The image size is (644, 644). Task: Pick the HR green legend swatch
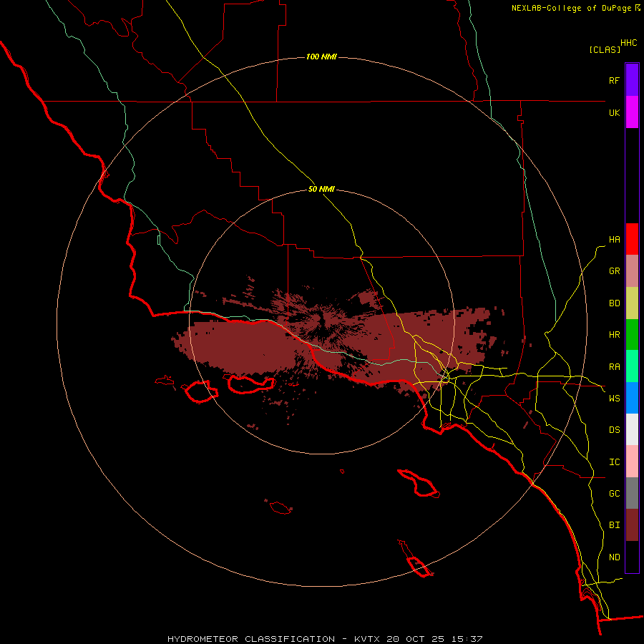pos(632,334)
